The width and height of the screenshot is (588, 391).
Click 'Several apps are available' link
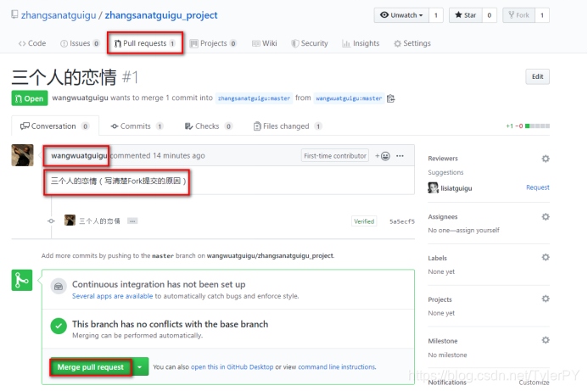coord(113,296)
